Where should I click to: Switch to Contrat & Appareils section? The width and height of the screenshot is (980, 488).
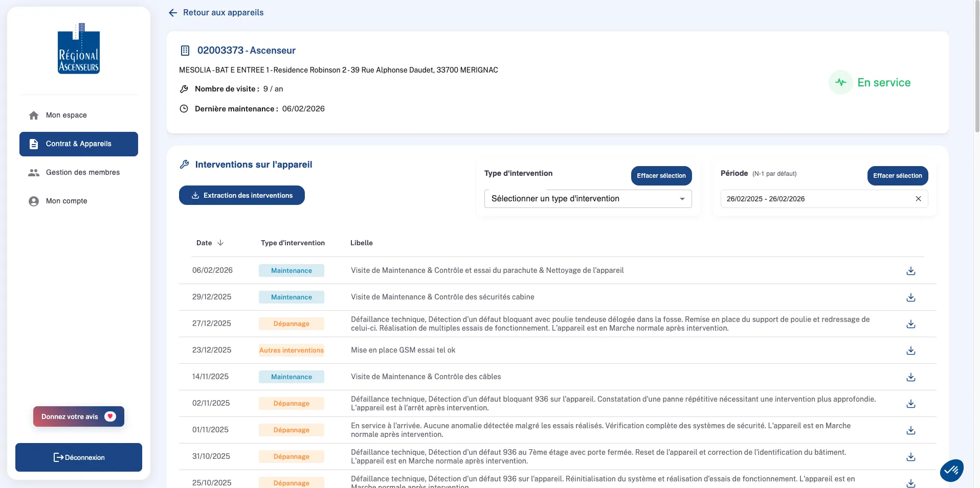[x=78, y=144]
